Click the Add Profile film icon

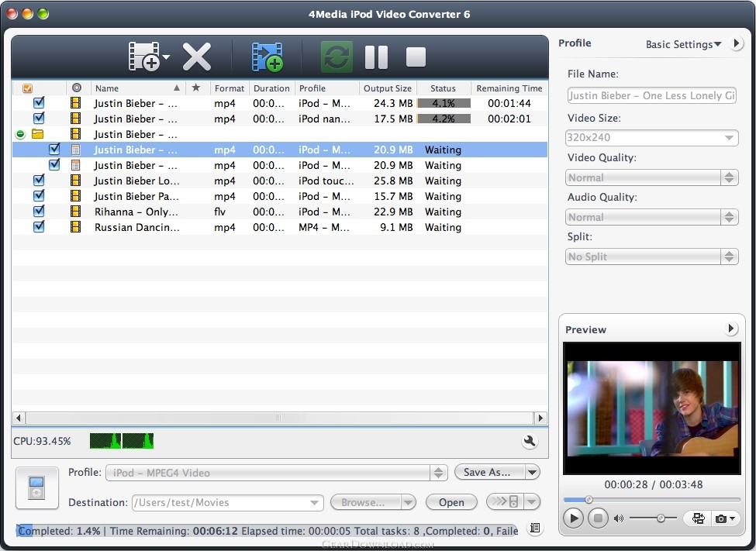pyautogui.click(x=267, y=57)
